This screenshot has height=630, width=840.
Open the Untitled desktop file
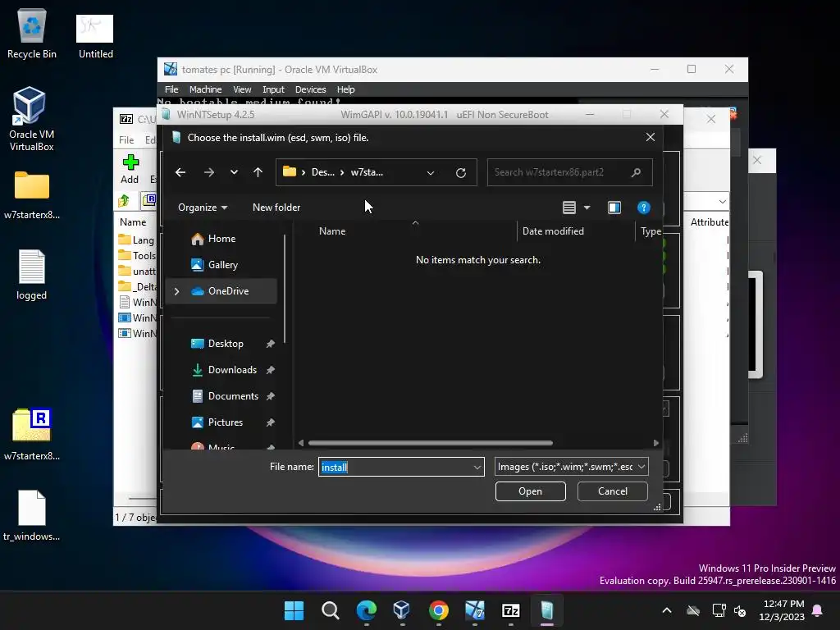click(x=95, y=36)
